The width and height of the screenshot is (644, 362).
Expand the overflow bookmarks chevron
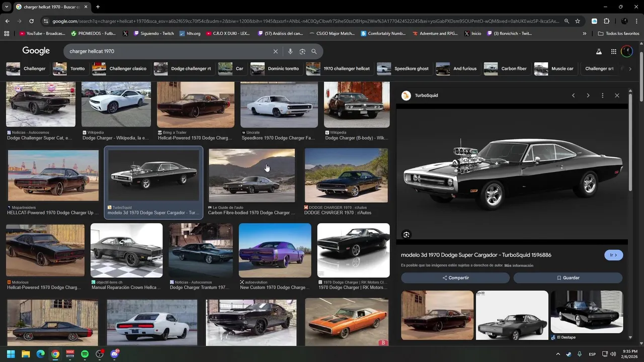pyautogui.click(x=585, y=33)
